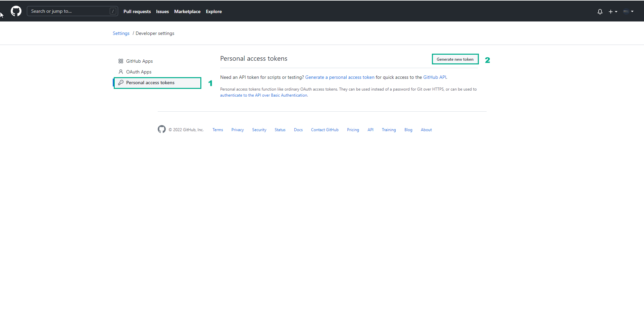The height and width of the screenshot is (320, 644).
Task: Open the plus create-new dropdown
Action: 613,11
